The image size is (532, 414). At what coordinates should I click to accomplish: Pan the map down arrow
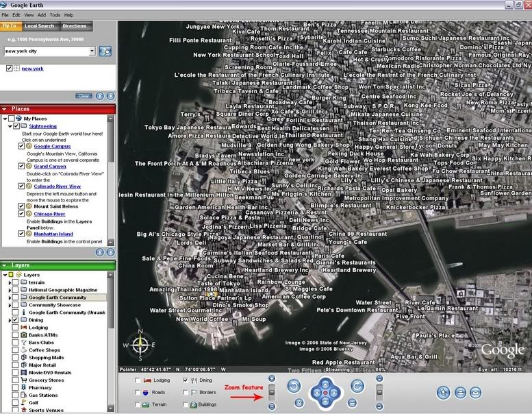[x=325, y=402]
